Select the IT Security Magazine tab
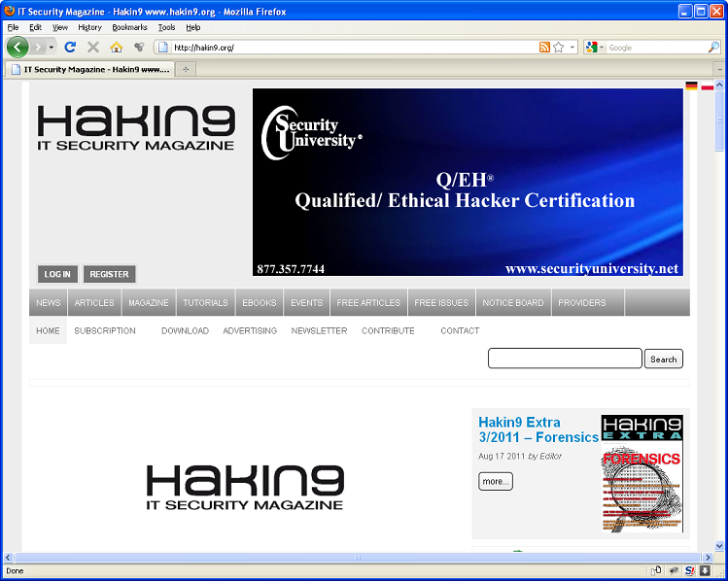This screenshot has height=581, width=728. [x=89, y=69]
